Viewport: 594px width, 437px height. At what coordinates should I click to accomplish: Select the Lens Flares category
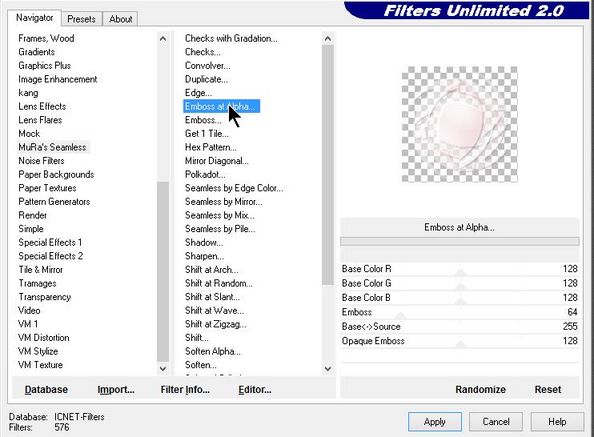40,120
